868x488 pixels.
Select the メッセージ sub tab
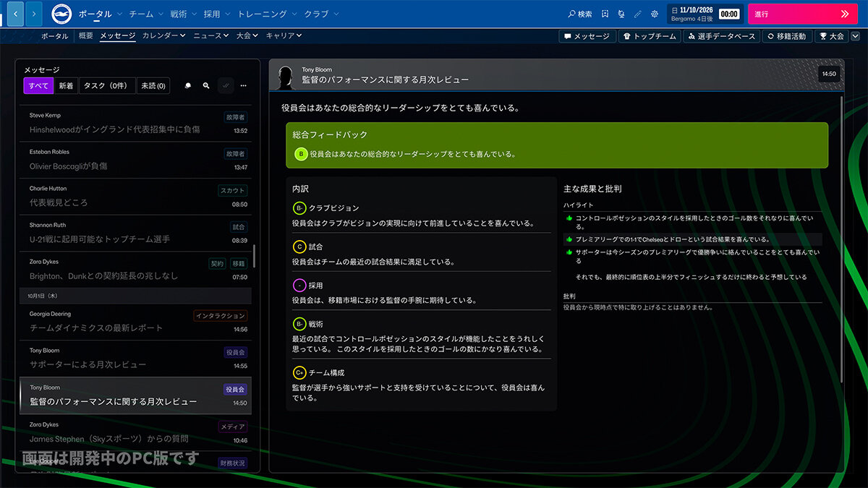[118, 35]
